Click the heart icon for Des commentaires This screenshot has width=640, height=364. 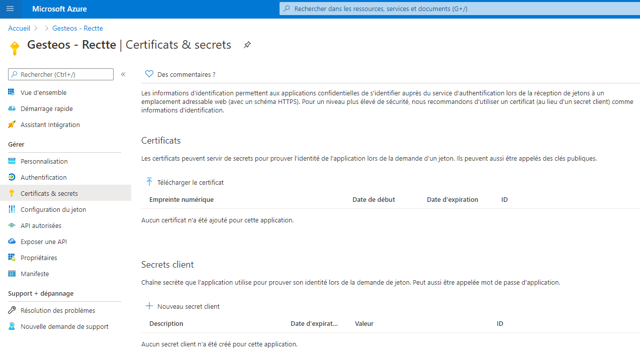pyautogui.click(x=149, y=74)
